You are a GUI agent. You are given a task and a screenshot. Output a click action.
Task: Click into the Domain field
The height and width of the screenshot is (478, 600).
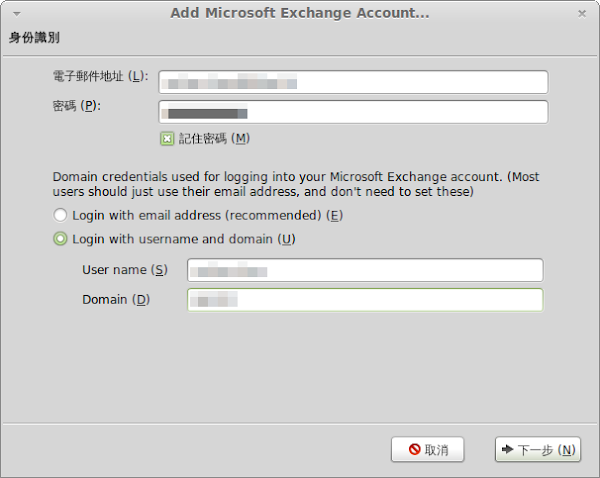365,300
